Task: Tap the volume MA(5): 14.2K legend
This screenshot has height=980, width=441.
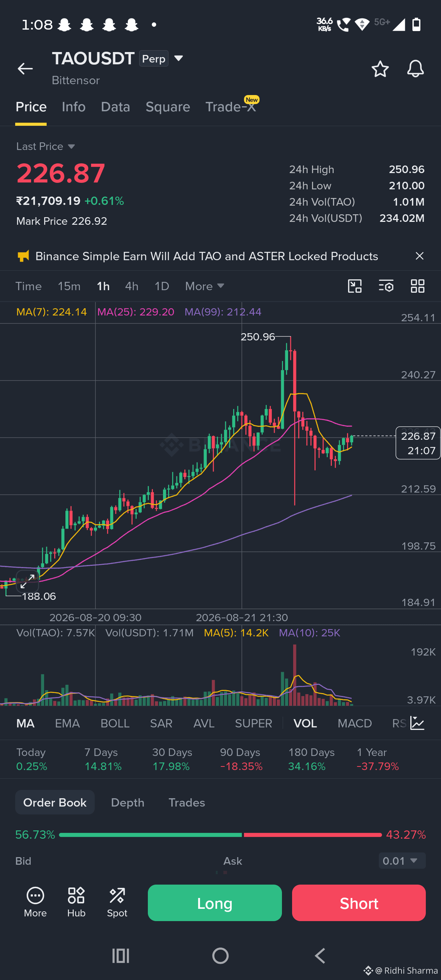Action: 236,633
